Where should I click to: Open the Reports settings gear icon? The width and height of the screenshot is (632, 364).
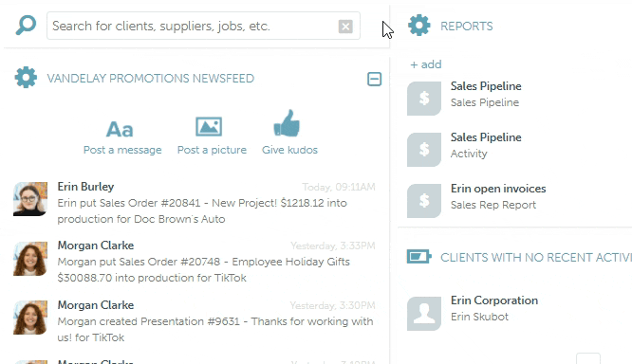click(419, 26)
